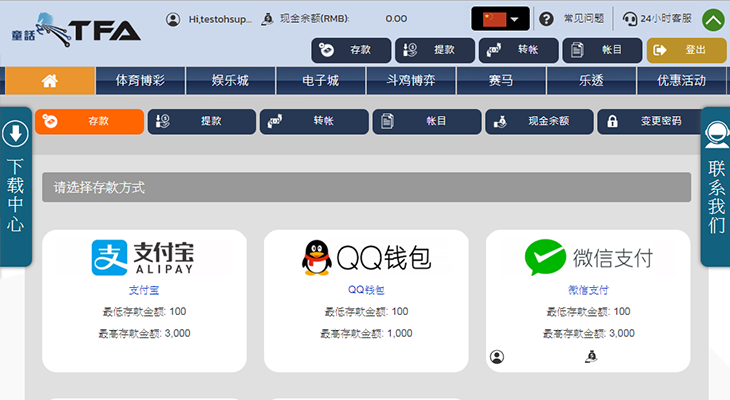Open the 斗鸡博弈 menu
Screen dimensions: 730x400
(x=411, y=81)
